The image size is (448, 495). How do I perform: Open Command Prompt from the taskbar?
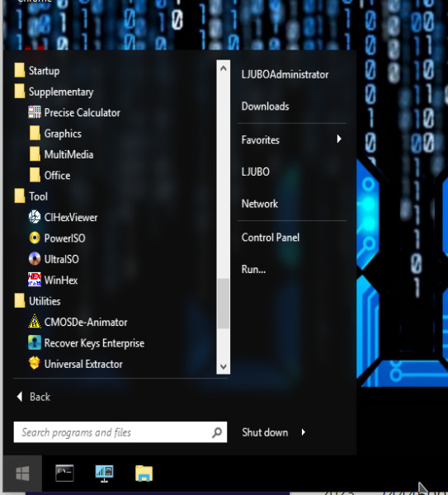click(x=64, y=474)
